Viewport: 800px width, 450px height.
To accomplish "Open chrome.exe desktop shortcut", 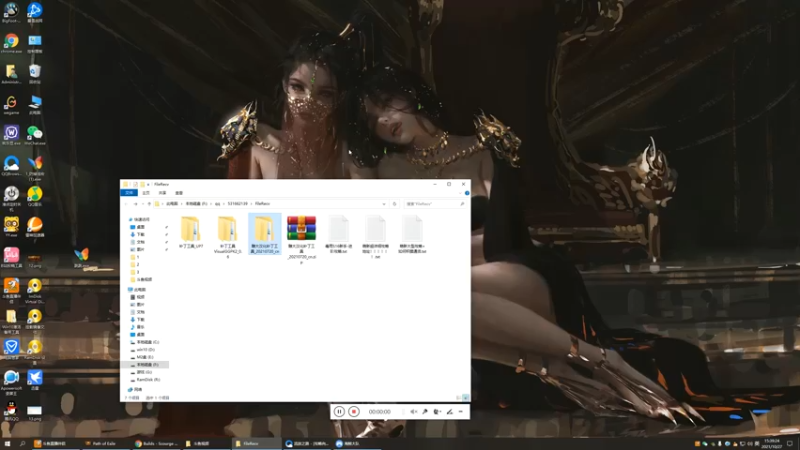I will tap(11, 43).
